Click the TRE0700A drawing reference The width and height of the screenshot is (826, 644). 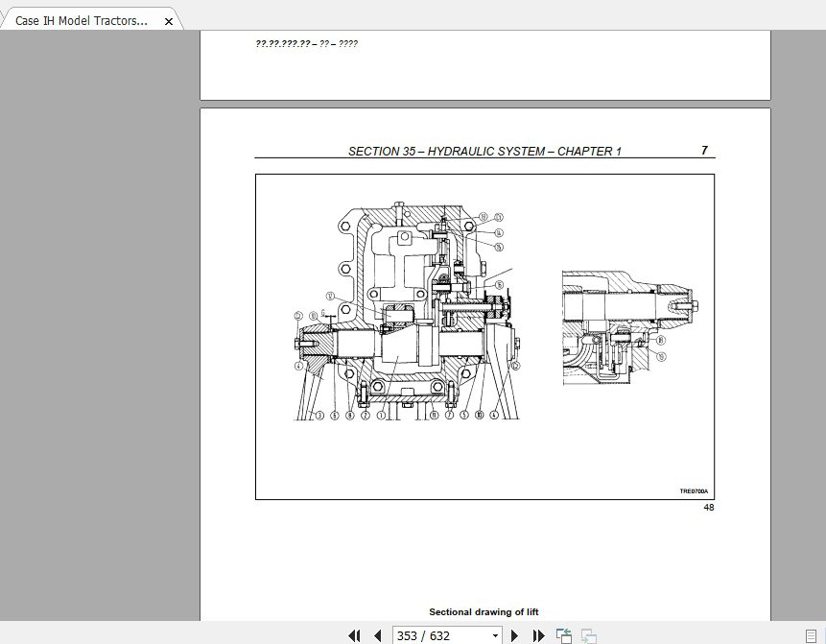click(x=694, y=491)
